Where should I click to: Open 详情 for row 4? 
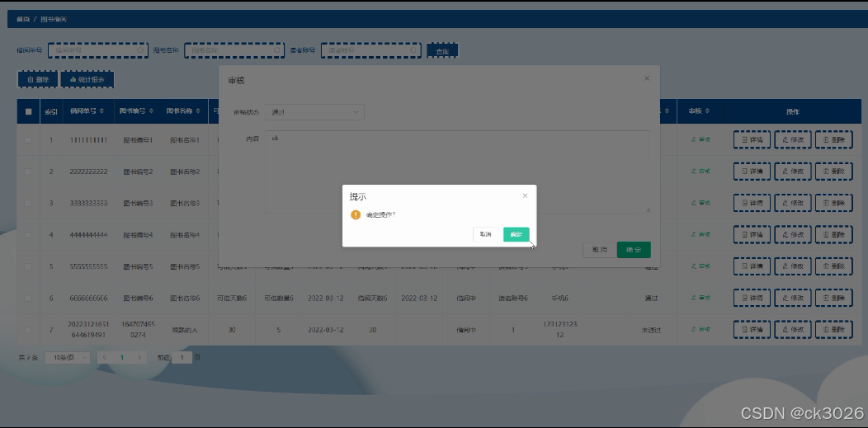[752, 234]
